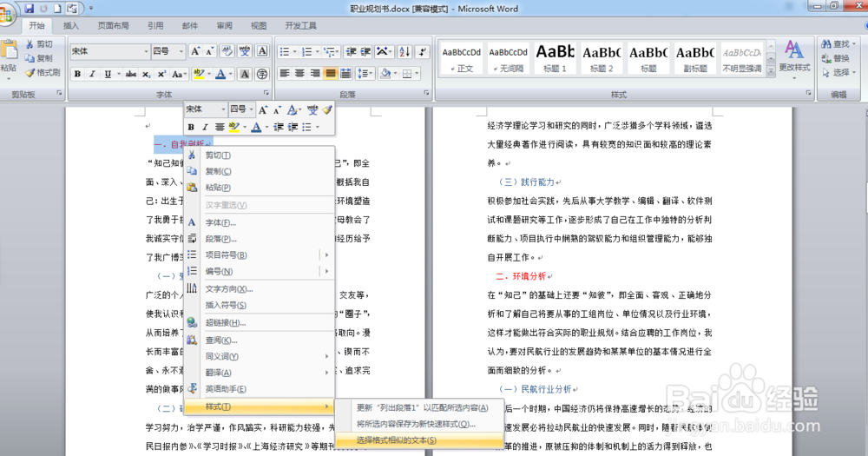868x456 pixels.
Task: Toggle Superscript in the ribbon
Action: click(x=161, y=74)
